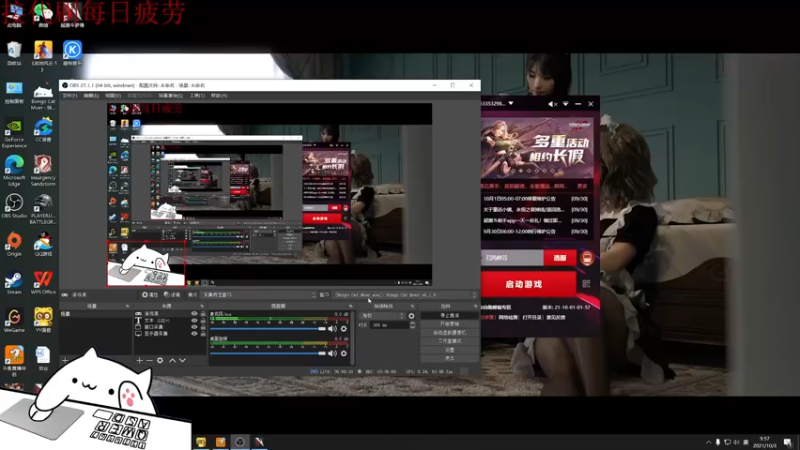
Task: Hide the 窗口采集 source
Action: click(194, 327)
